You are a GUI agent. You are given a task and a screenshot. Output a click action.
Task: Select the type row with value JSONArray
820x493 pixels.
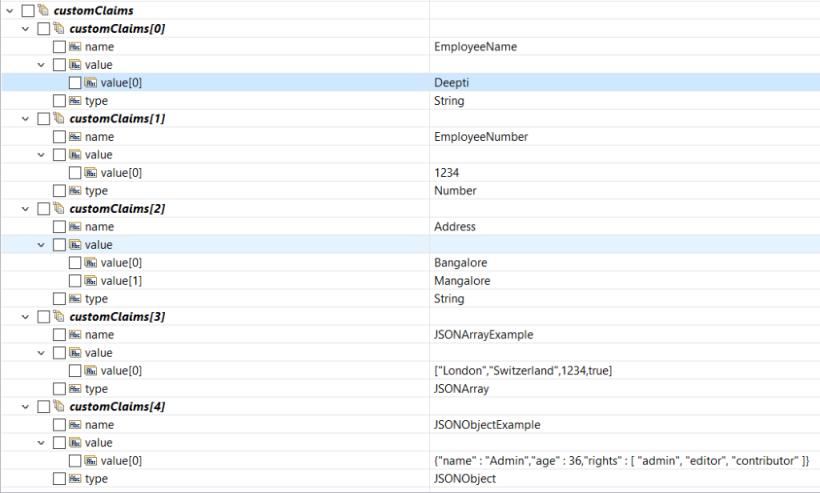point(96,388)
